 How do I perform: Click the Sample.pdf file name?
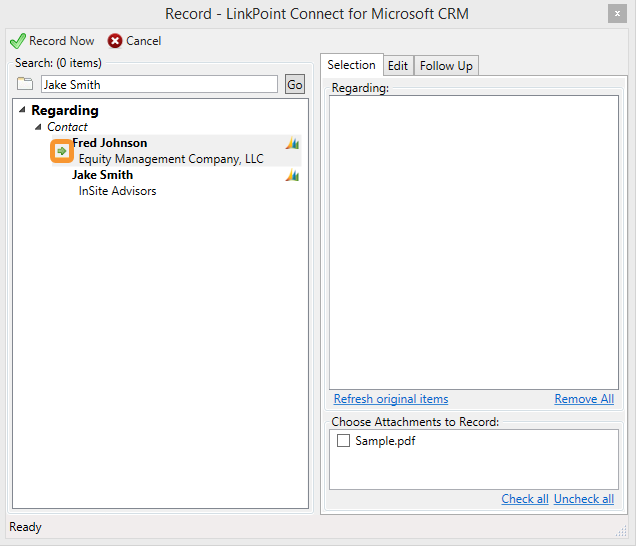point(385,441)
